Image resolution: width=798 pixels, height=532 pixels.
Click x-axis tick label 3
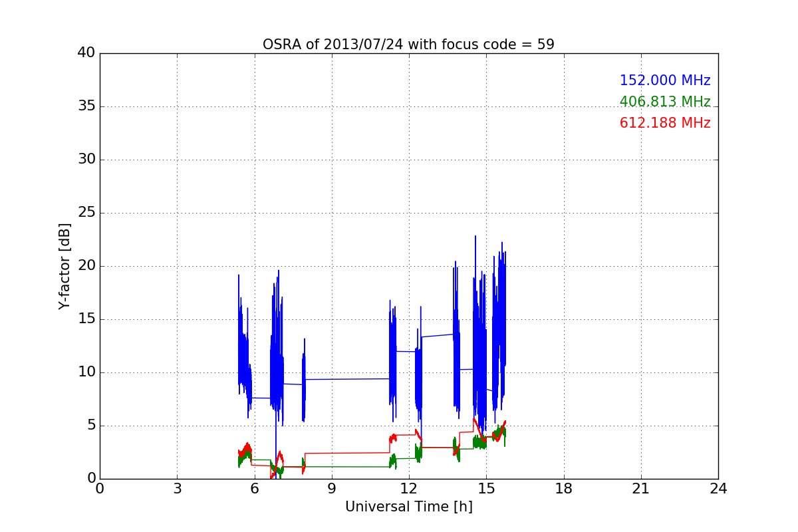(x=177, y=489)
